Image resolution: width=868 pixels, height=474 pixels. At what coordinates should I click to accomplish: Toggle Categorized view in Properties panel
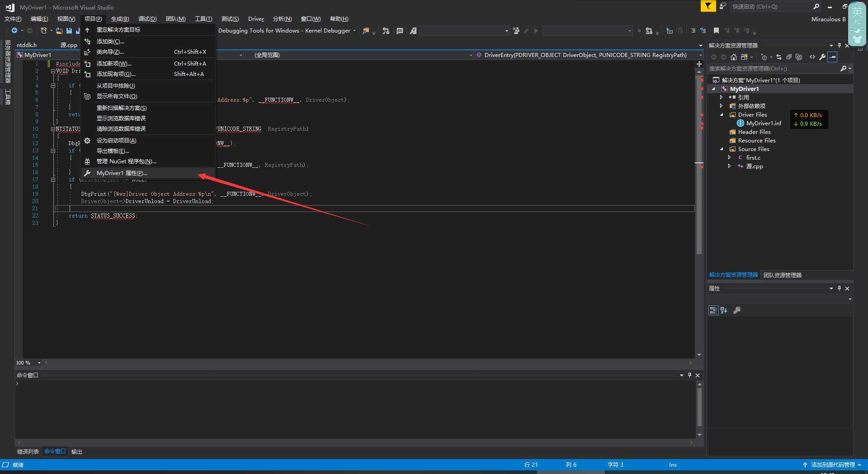coord(713,310)
